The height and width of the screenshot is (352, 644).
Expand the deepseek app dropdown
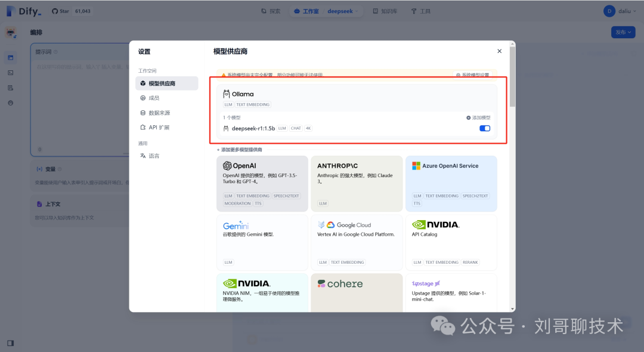(343, 11)
